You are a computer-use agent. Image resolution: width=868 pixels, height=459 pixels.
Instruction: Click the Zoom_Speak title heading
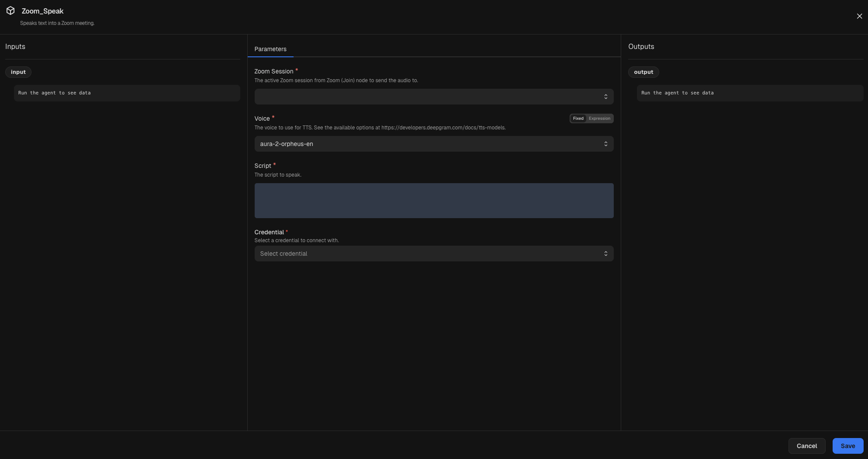tap(42, 11)
